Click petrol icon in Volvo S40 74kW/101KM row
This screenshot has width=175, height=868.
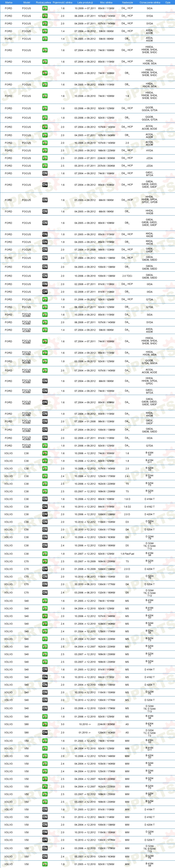click(45, 601)
